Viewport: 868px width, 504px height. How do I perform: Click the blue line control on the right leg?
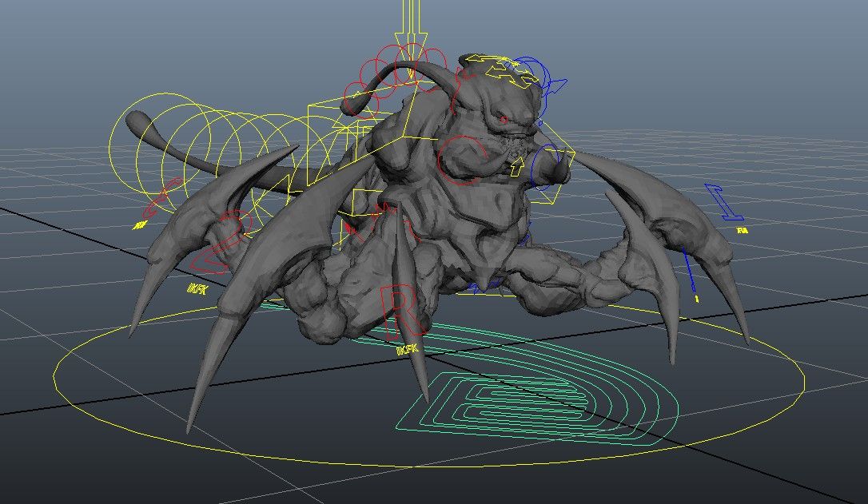[x=689, y=268]
